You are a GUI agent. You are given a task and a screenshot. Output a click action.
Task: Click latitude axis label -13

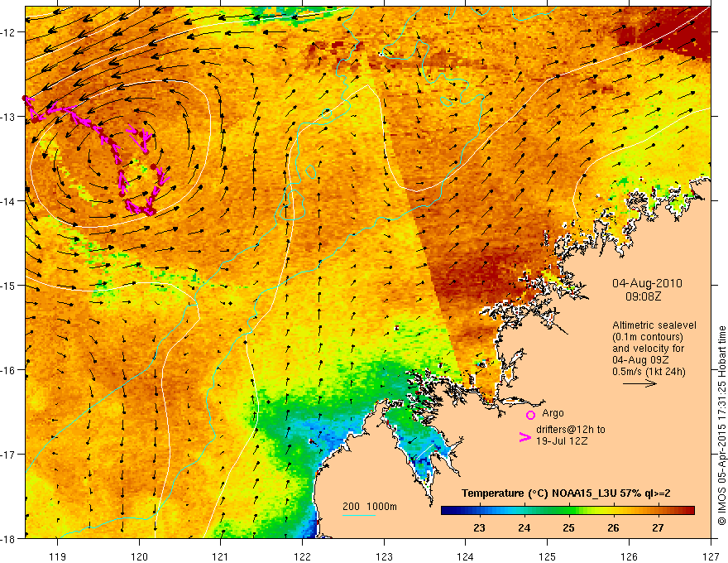point(8,117)
